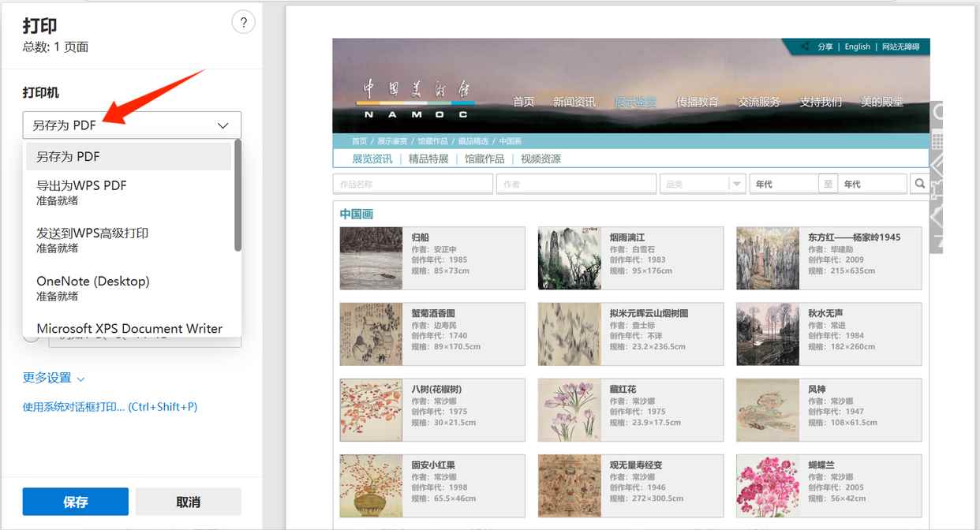
Task: Click the NAMOC logo in the preview
Action: [415, 99]
